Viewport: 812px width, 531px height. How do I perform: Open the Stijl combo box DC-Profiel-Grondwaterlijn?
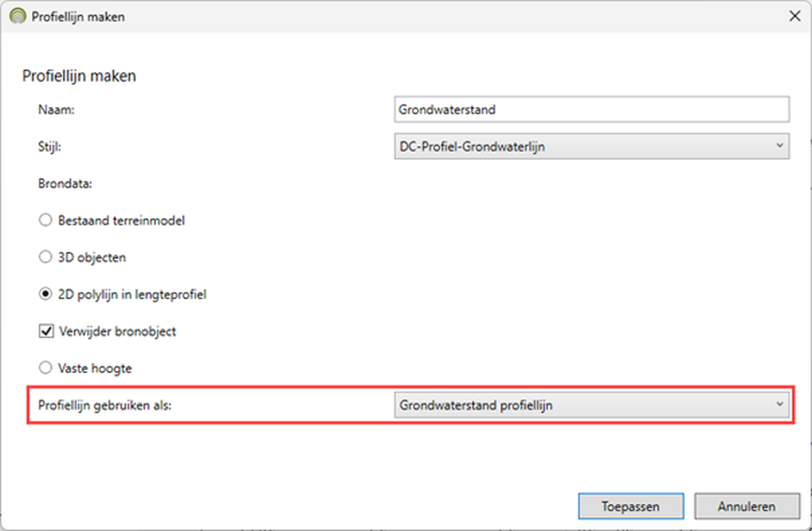(591, 147)
